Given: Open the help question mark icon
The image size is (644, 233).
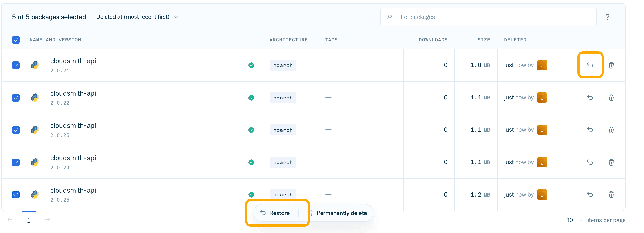Looking at the screenshot, I should [608, 17].
